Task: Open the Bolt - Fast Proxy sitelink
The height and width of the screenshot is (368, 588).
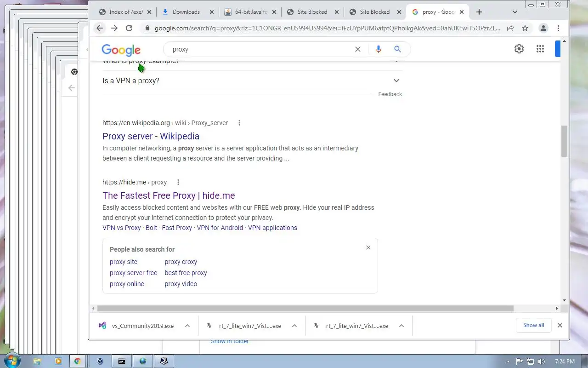Action: (169, 228)
